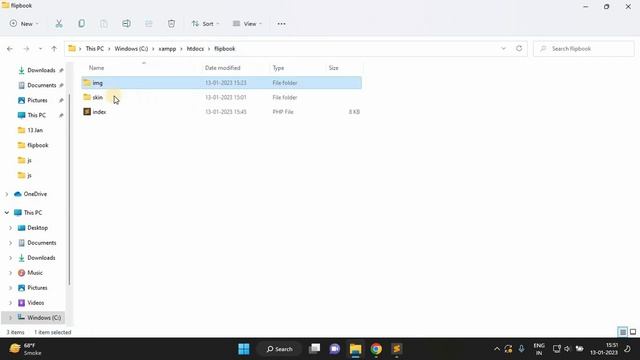This screenshot has height=360, width=640.
Task: Expand the OneDrive tree node
Action: pyautogui.click(x=7, y=194)
